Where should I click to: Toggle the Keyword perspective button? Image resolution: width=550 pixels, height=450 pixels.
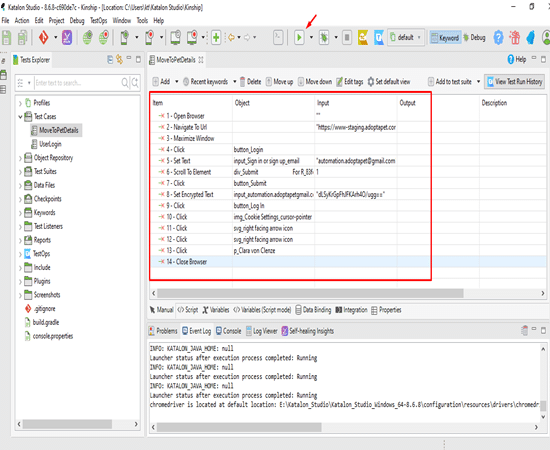(445, 38)
